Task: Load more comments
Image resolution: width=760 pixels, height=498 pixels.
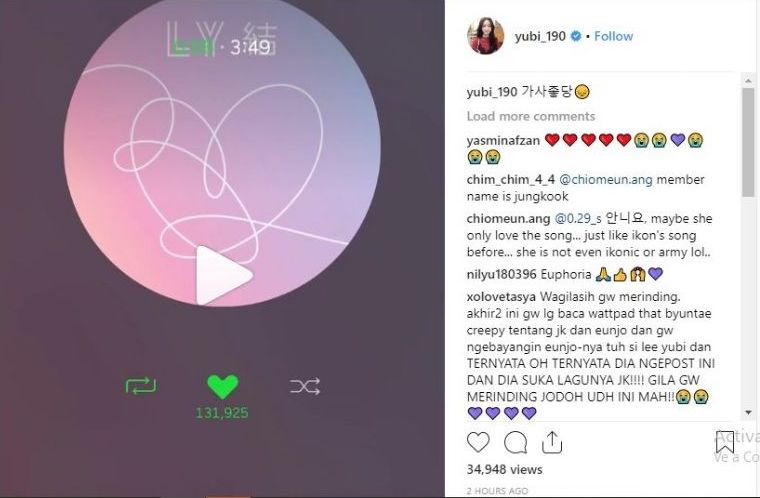Action: coord(531,116)
